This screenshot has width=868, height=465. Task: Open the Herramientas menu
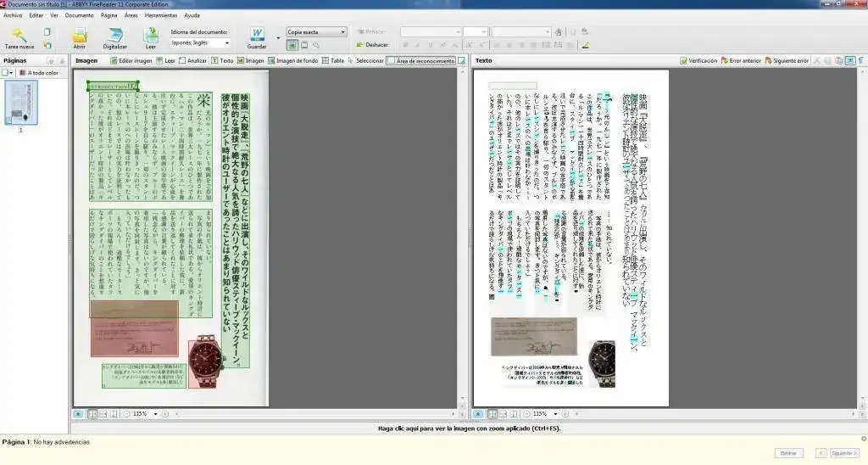click(161, 15)
